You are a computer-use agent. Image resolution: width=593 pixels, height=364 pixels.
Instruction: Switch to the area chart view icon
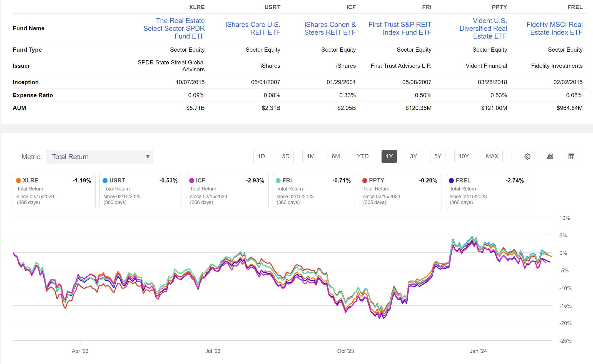(x=549, y=156)
